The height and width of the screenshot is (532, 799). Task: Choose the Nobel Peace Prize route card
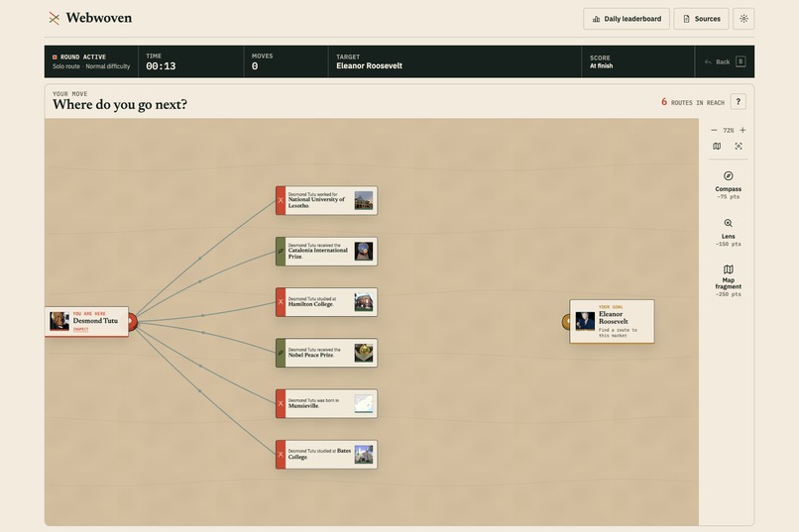tap(326, 353)
